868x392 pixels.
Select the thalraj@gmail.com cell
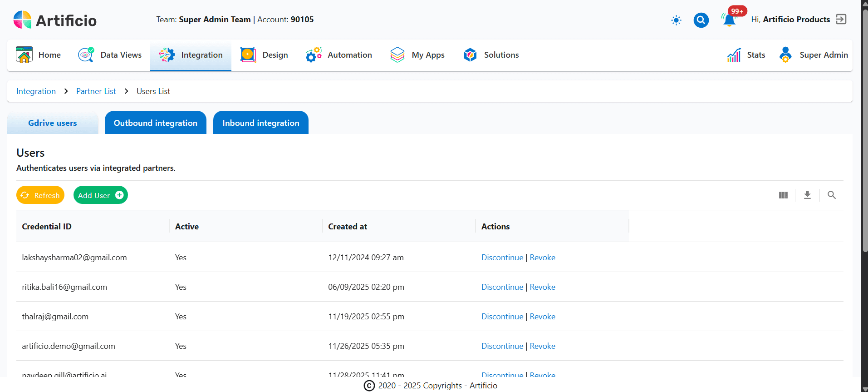(x=55, y=317)
